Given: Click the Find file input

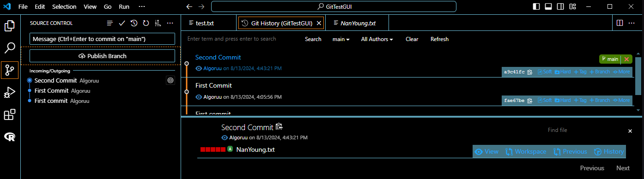Looking at the screenshot, I should coord(583,131).
